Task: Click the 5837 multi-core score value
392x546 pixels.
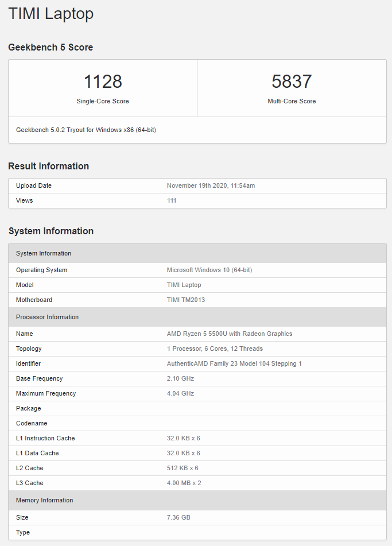Action: click(292, 82)
